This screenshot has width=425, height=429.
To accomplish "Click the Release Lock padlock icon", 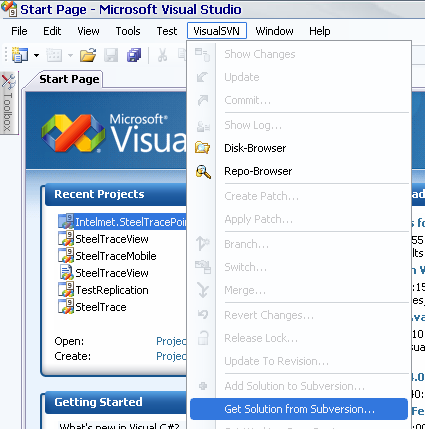I will tap(203, 338).
